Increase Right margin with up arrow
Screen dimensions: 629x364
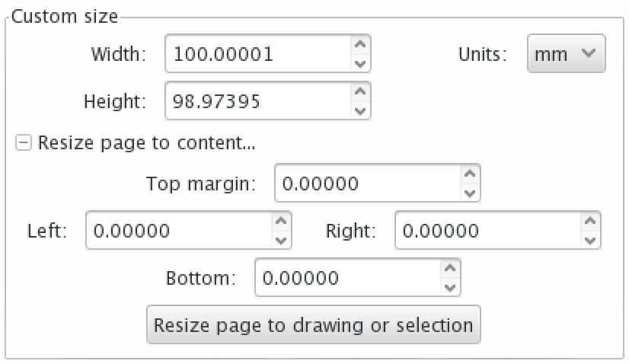[x=590, y=221]
